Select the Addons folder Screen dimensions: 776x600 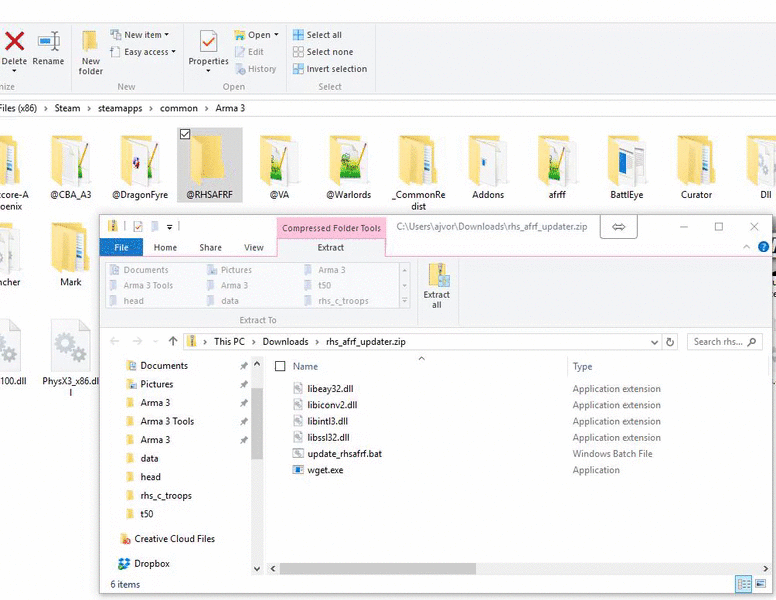pos(488,167)
